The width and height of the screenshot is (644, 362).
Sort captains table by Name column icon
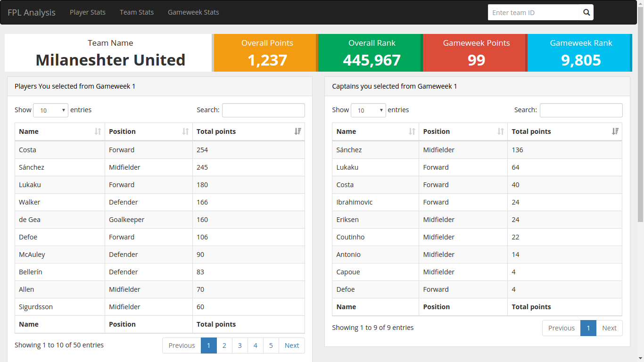point(413,131)
